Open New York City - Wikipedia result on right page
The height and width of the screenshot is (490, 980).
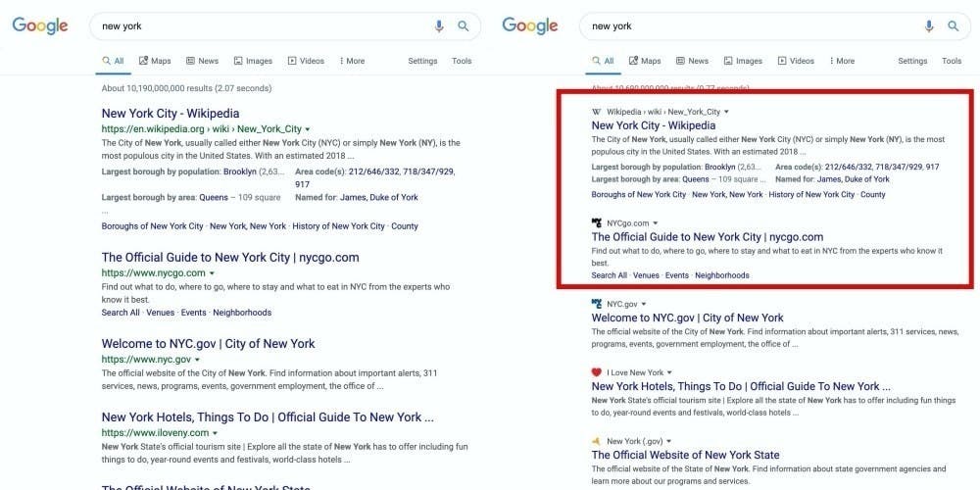click(x=654, y=125)
